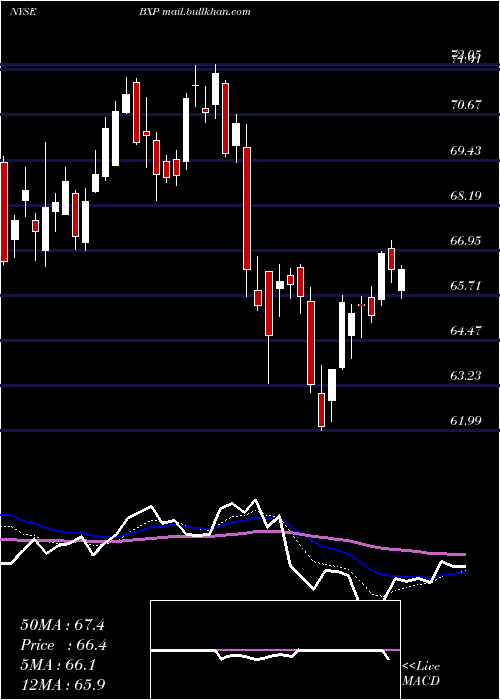Image resolution: width=500 pixels, height=700 pixels.
Task: Click the 5MA : 66.1 reading
Action: (x=58, y=665)
